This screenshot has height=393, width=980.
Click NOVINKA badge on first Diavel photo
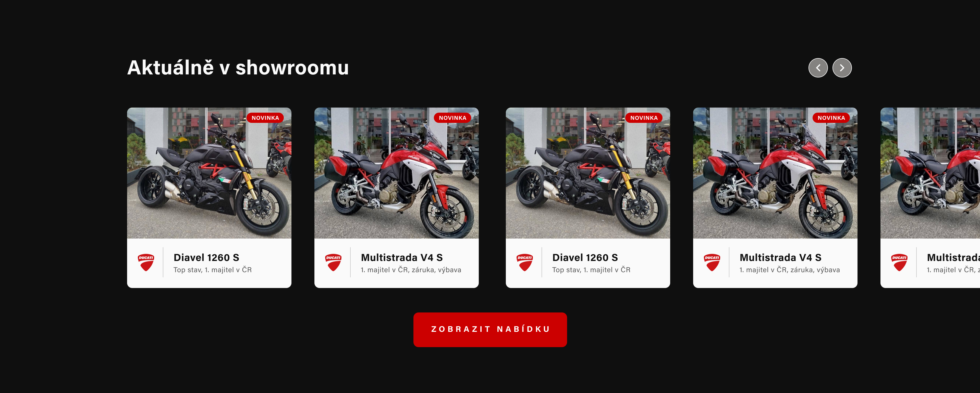click(x=265, y=118)
